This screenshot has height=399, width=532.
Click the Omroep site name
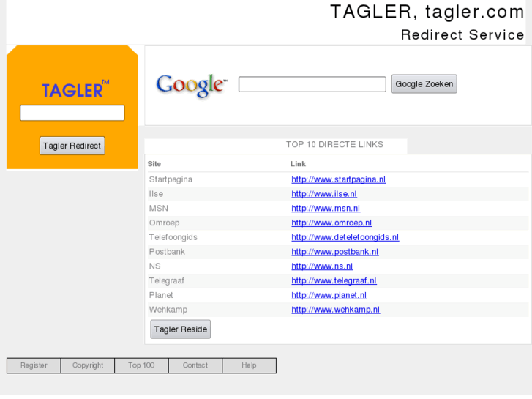pos(164,223)
